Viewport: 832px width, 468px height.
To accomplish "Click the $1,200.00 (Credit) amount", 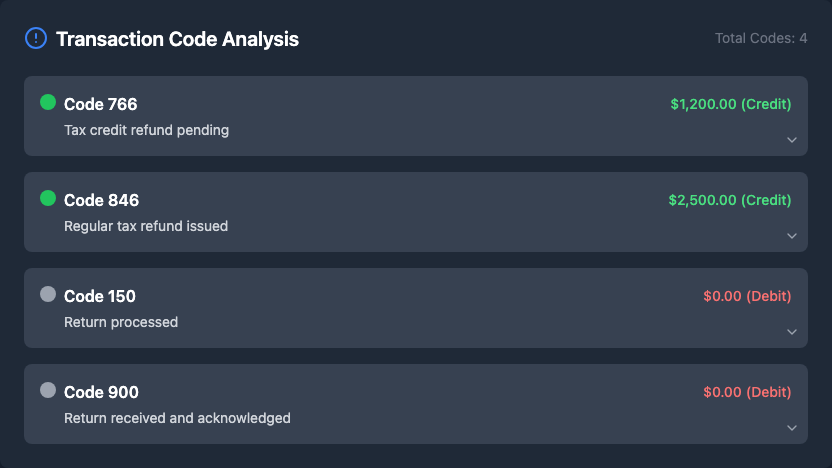I will (731, 104).
